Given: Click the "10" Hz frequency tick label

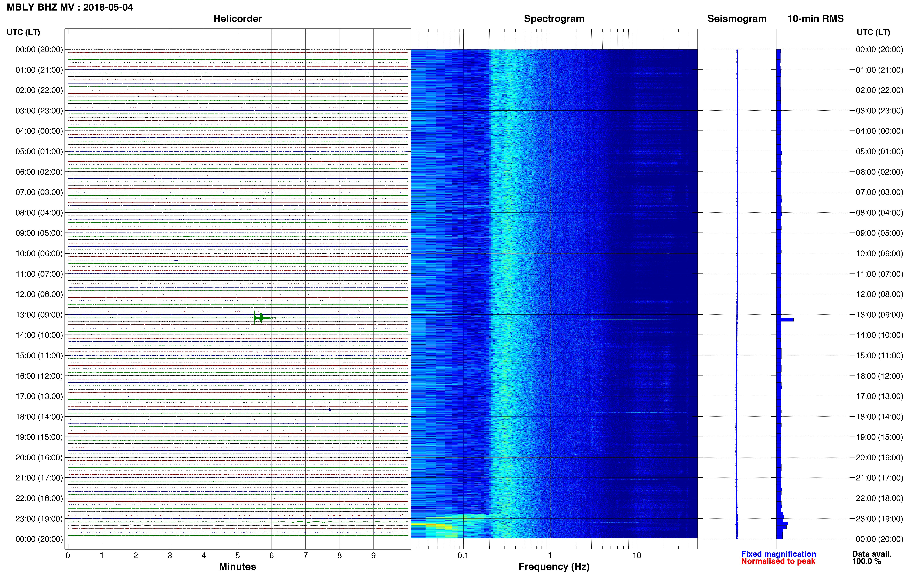Looking at the screenshot, I should click(x=636, y=555).
